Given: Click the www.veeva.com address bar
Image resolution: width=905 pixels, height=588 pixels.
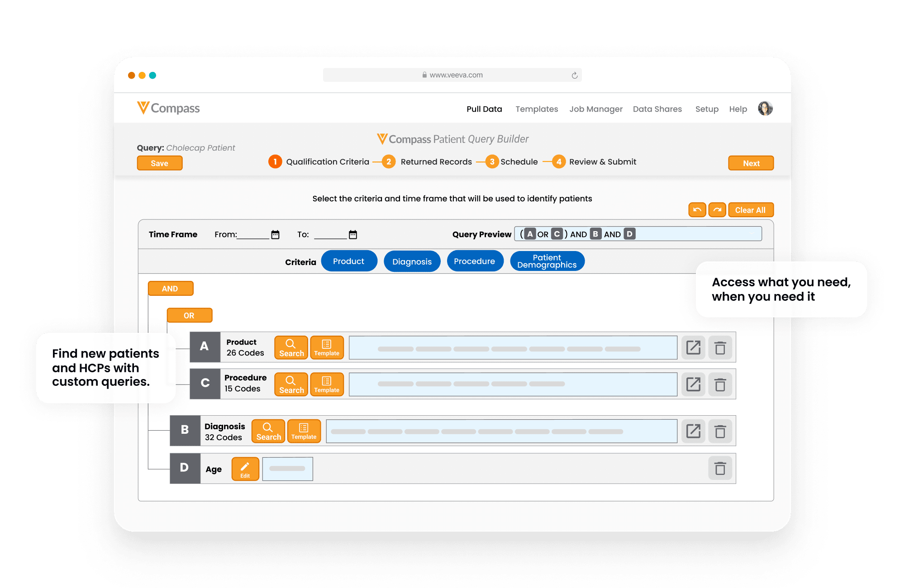Looking at the screenshot, I should 452,75.
